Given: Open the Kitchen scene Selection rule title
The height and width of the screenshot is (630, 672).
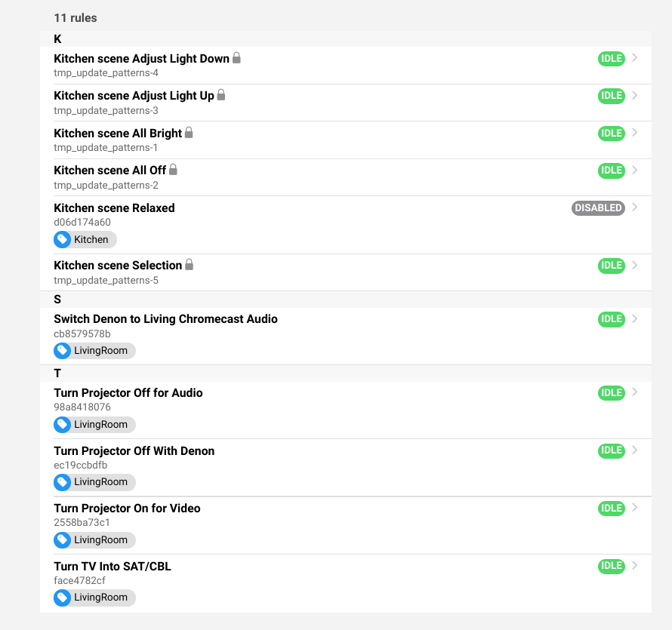Looking at the screenshot, I should [118, 266].
